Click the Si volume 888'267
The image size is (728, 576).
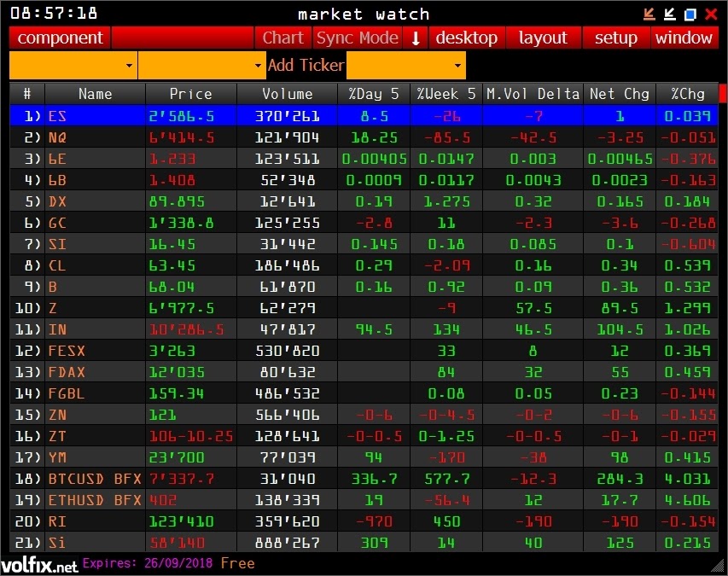coord(288,543)
